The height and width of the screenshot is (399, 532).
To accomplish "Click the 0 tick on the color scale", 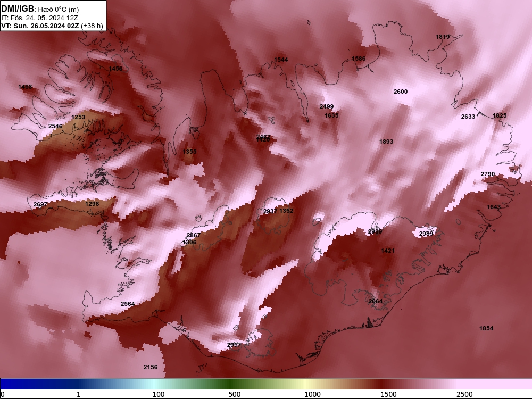I will 3,394.
